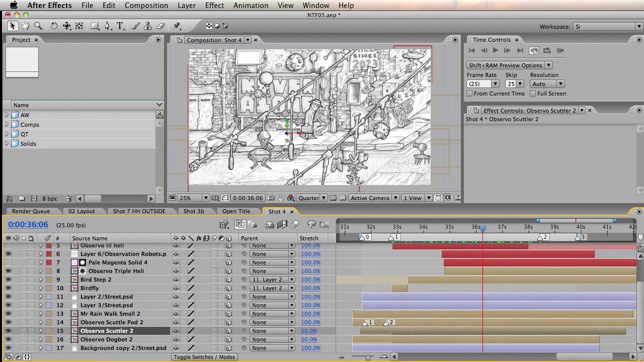Image resolution: width=644 pixels, height=362 pixels.
Task: Create a new folder in Project panel
Action: pos(22,199)
